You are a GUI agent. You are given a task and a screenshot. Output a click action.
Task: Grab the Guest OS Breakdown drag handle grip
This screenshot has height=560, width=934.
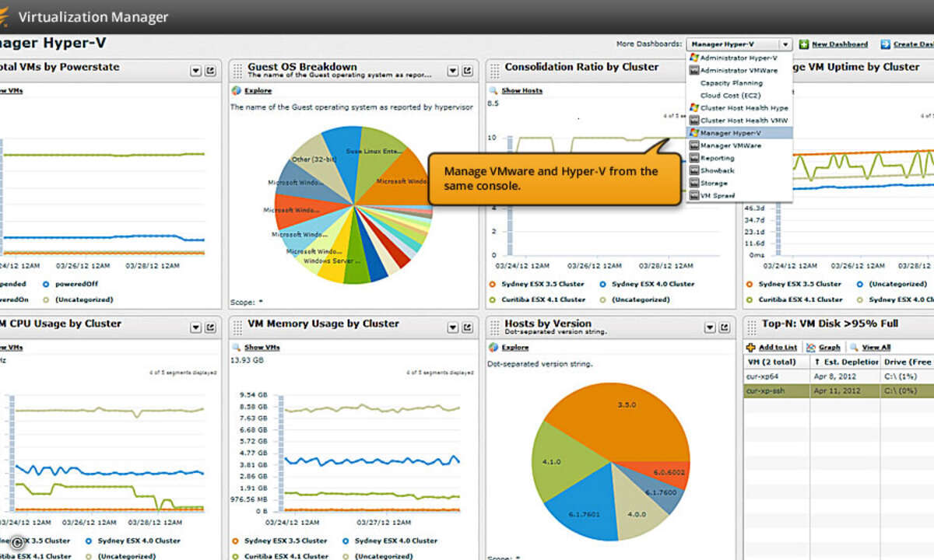[237, 71]
